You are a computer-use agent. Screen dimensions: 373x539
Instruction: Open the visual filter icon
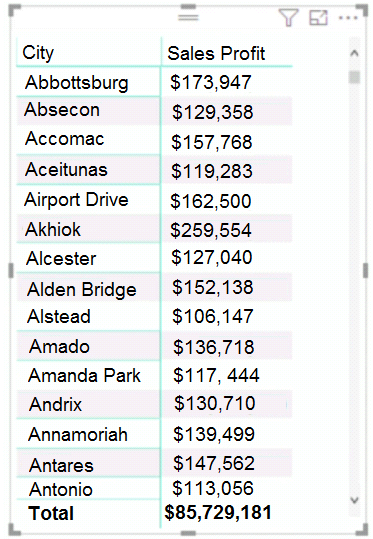(288, 18)
